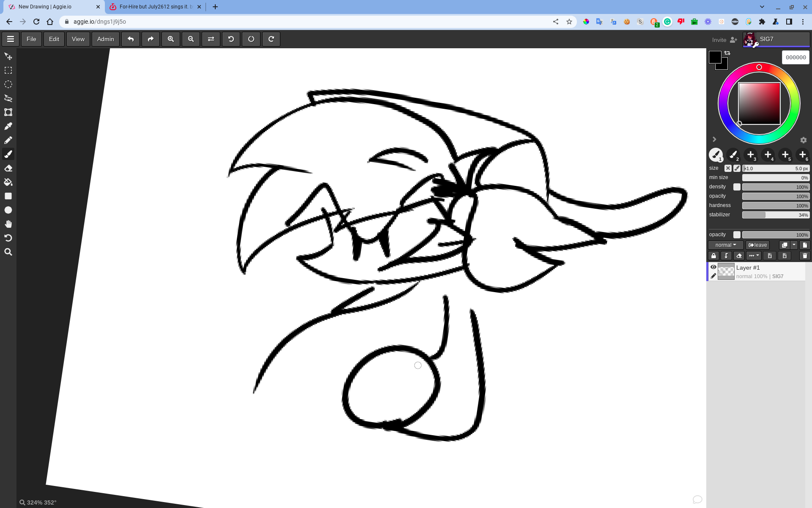Click the hex color input field
812x508 pixels.
click(x=796, y=57)
